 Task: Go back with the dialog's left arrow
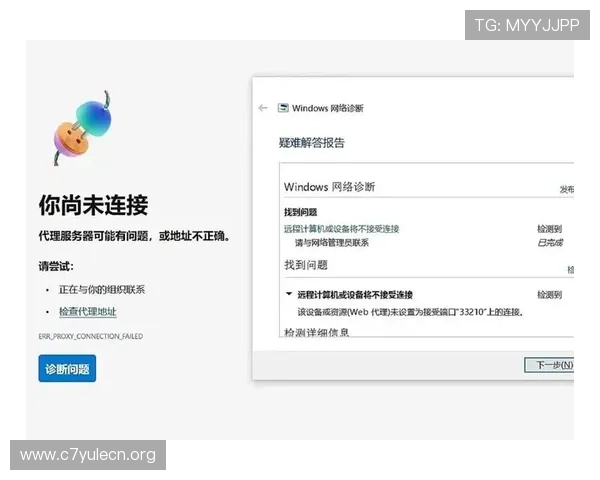[x=263, y=108]
